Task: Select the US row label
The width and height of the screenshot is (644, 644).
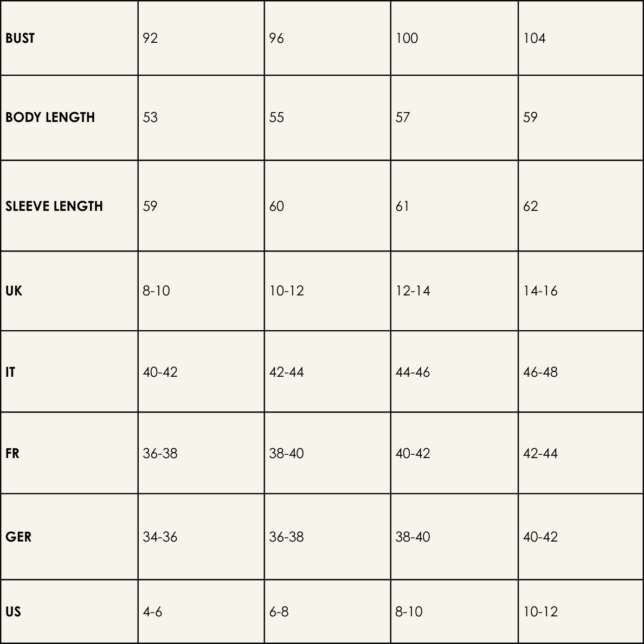Action: (13, 612)
